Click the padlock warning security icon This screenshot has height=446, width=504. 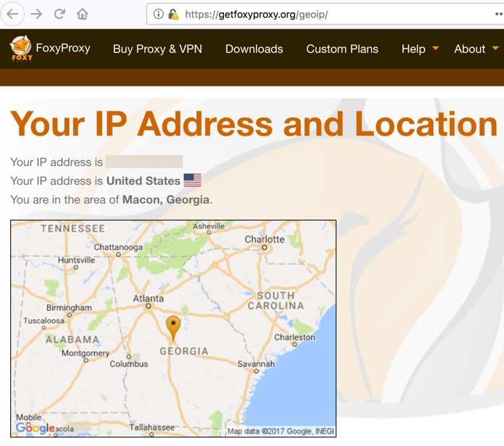(x=173, y=14)
